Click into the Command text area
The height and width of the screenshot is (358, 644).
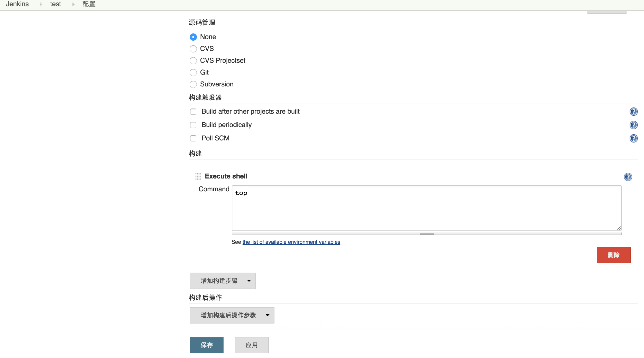[x=427, y=208]
